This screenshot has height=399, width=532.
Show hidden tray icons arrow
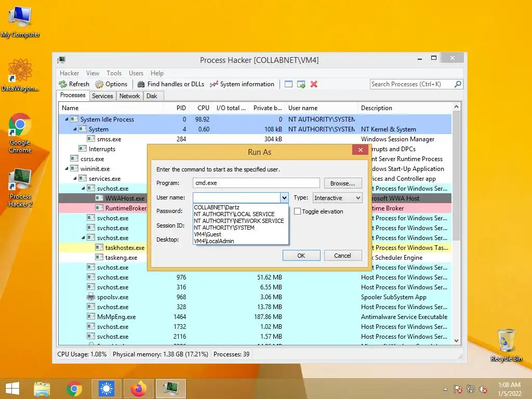(445, 390)
